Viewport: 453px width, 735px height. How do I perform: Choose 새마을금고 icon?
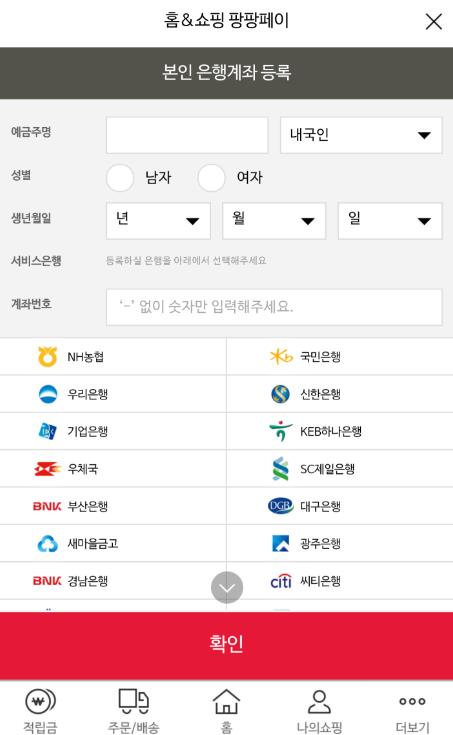[x=47, y=544]
